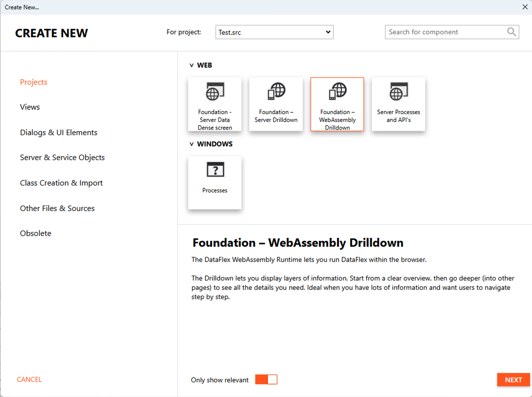The height and width of the screenshot is (397, 532).
Task: Select the Windows Processes tile
Action: click(215, 183)
